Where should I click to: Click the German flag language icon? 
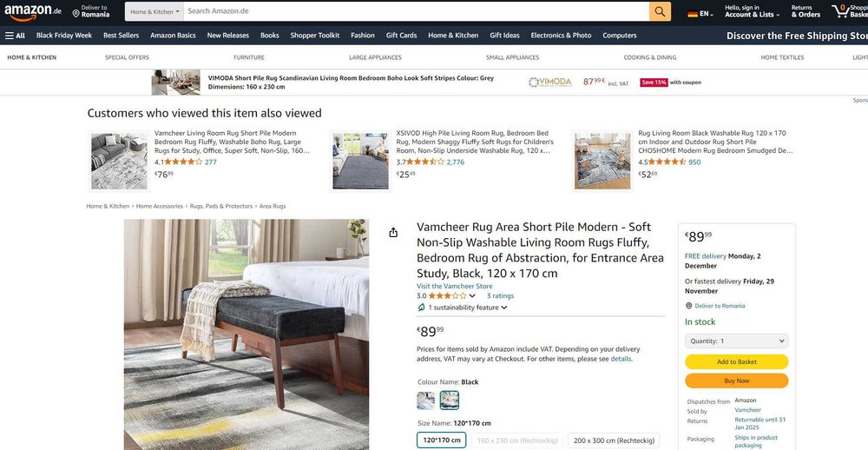(x=693, y=14)
